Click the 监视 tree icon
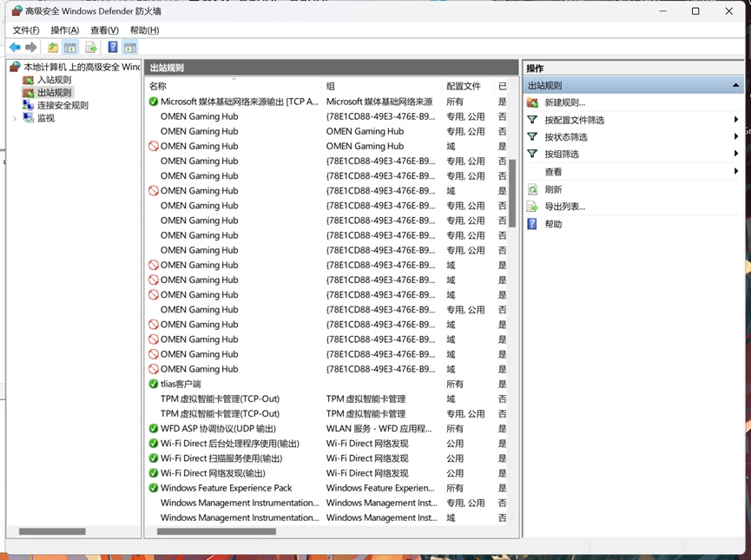751x560 pixels. pyautogui.click(x=29, y=118)
